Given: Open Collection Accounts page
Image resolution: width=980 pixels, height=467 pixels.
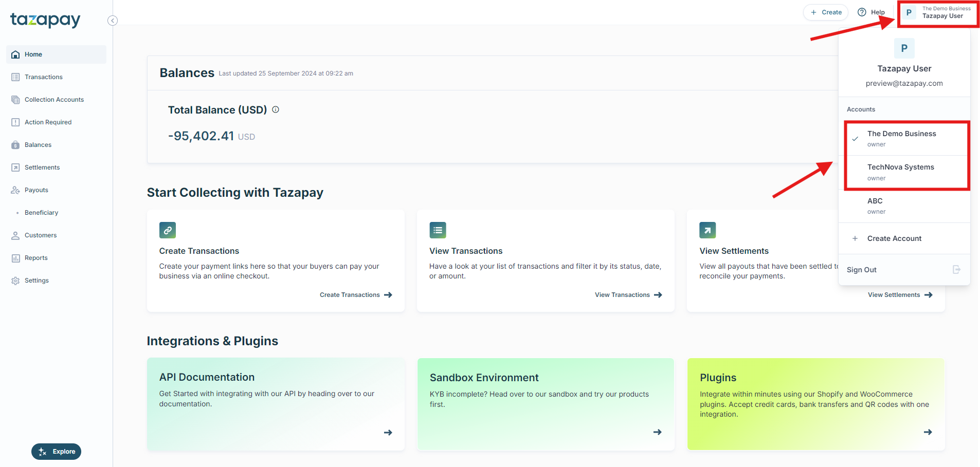Looking at the screenshot, I should pos(56,100).
